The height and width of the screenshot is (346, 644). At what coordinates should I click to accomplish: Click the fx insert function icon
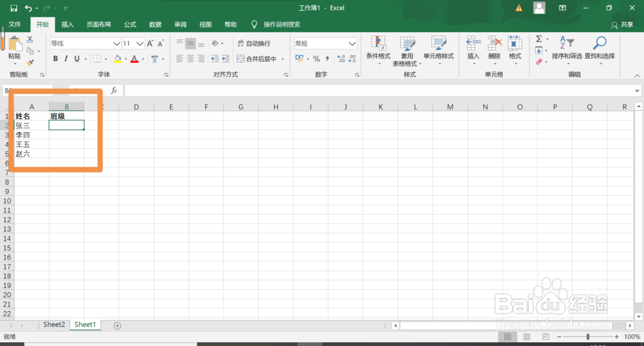coord(114,90)
